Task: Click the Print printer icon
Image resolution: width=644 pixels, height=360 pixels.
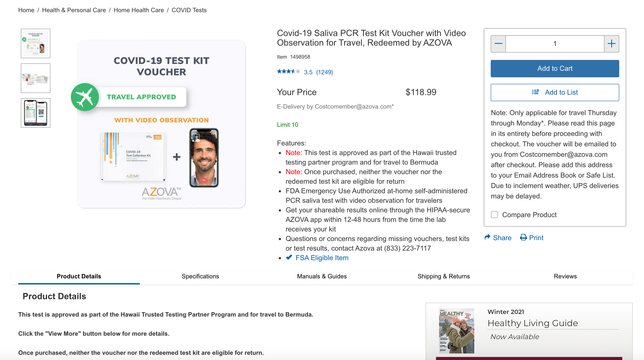Action: [x=523, y=237]
